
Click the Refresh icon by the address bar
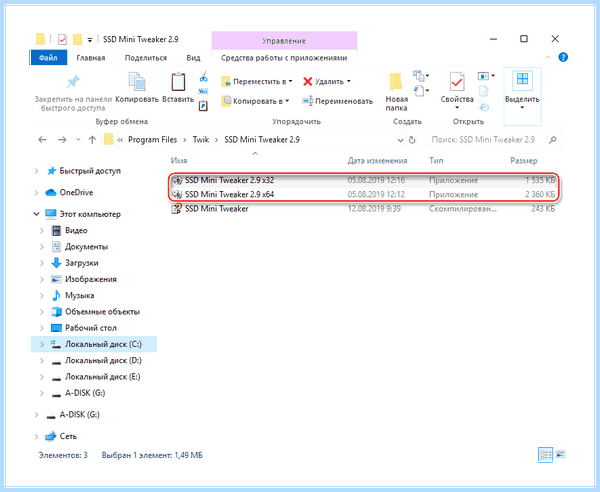coord(412,140)
